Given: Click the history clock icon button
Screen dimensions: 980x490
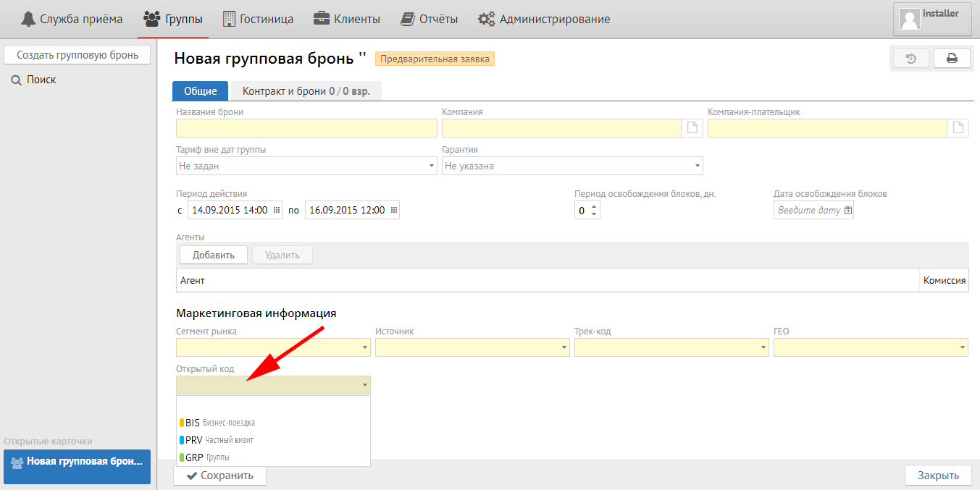Looking at the screenshot, I should [911, 59].
